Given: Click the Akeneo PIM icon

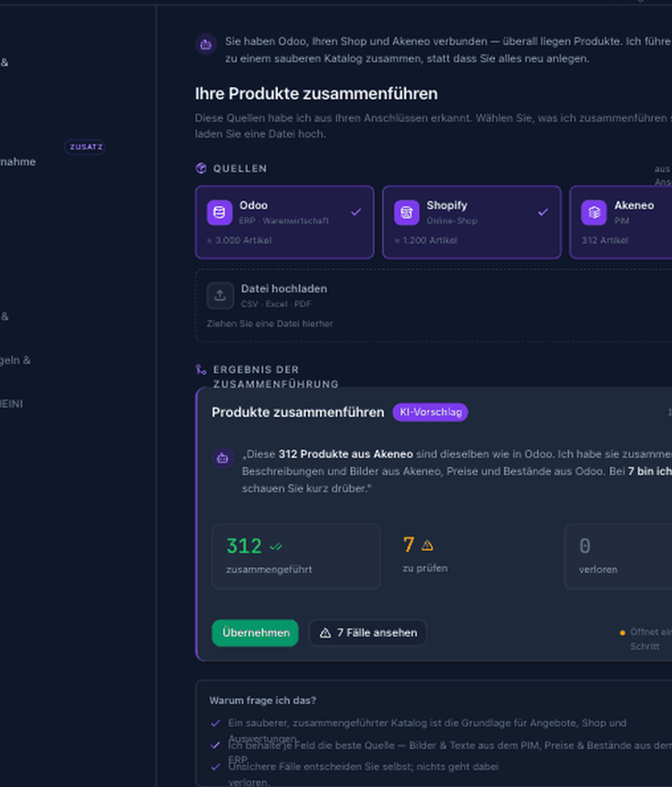Looking at the screenshot, I should click(x=594, y=212).
